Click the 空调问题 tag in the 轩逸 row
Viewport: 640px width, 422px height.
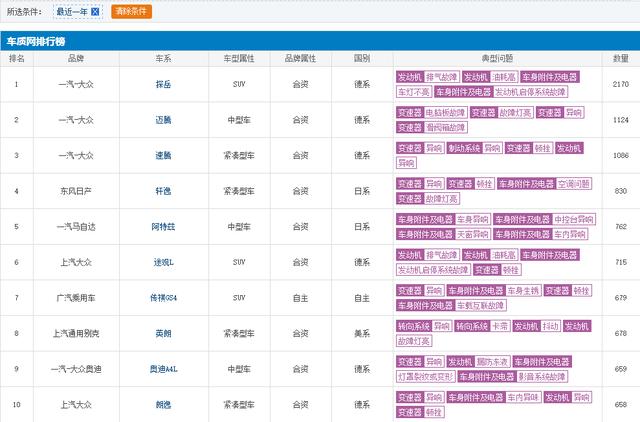[573, 184]
